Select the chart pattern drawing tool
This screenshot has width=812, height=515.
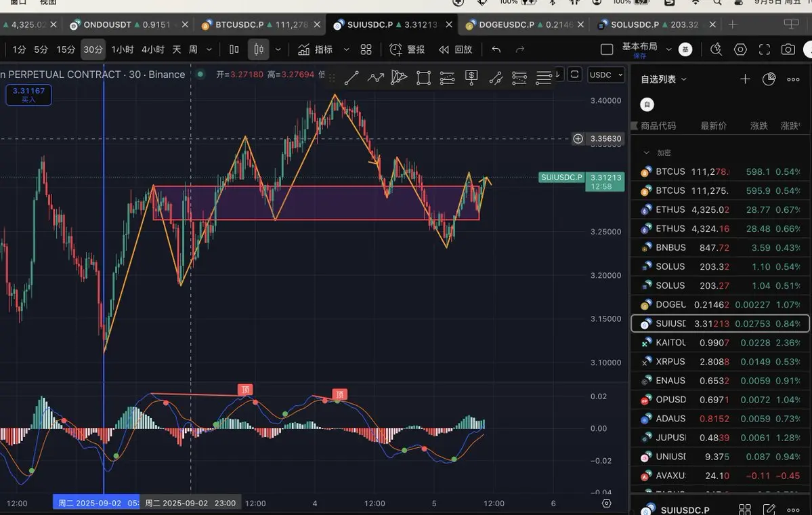click(x=400, y=78)
